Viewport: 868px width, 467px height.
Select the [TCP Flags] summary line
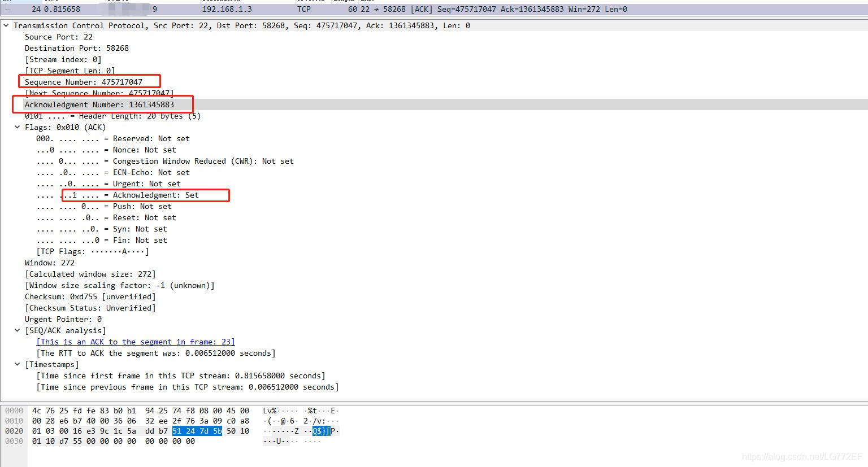(93, 251)
